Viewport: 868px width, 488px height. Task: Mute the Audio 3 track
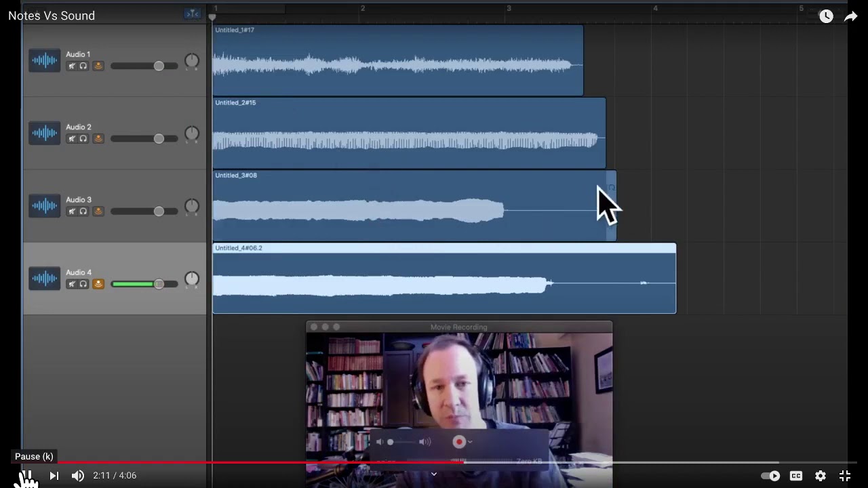pyautogui.click(x=72, y=211)
